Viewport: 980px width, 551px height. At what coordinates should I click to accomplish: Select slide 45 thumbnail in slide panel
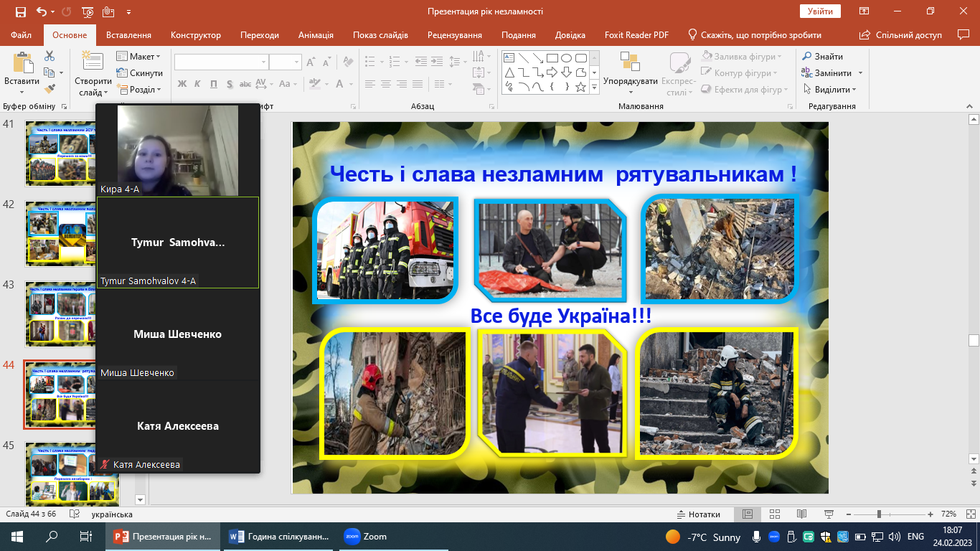click(x=61, y=475)
